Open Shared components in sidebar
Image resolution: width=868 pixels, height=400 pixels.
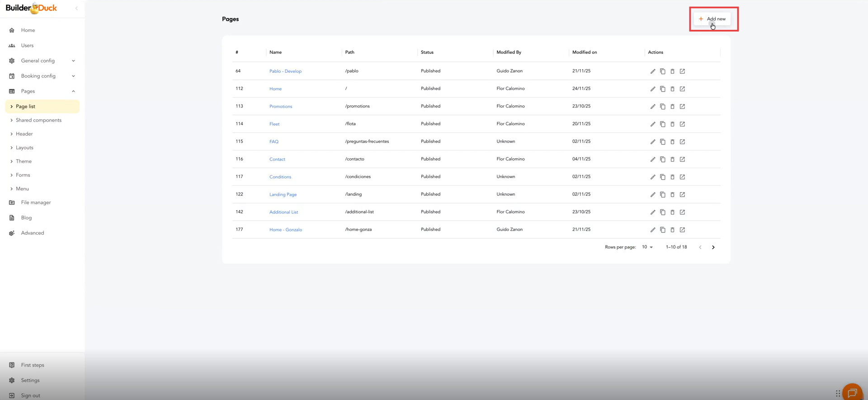coord(38,120)
